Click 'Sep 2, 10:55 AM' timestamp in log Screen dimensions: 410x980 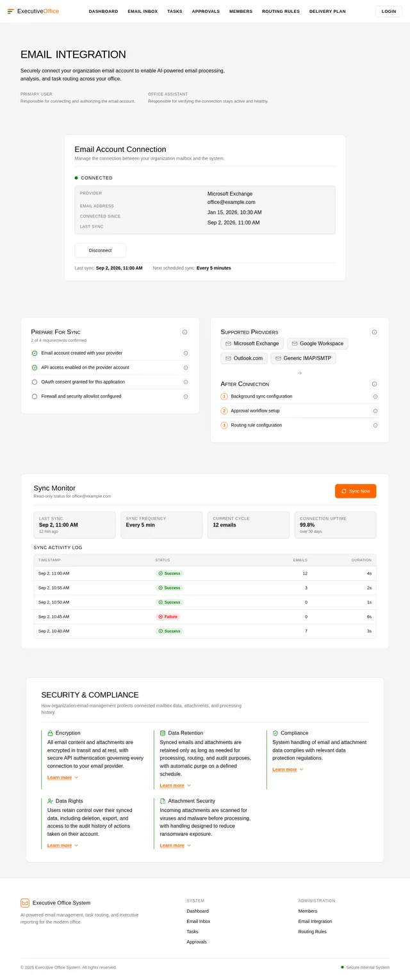click(x=54, y=587)
